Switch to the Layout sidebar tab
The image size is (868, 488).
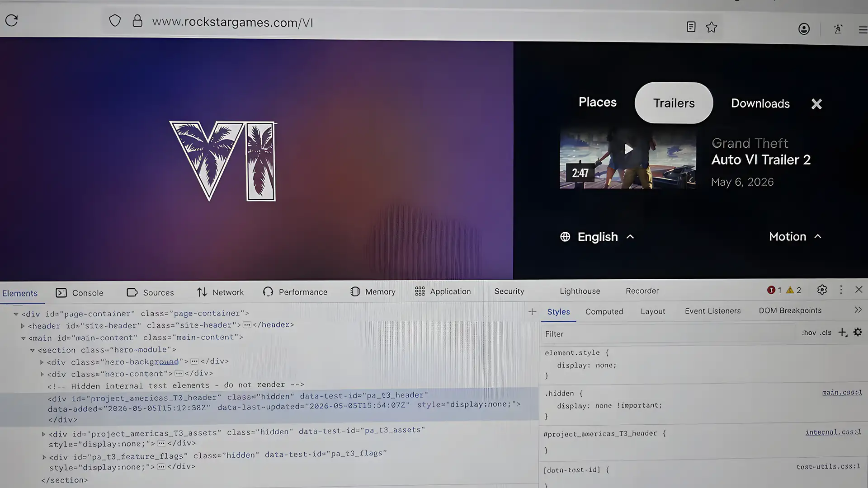tap(652, 311)
